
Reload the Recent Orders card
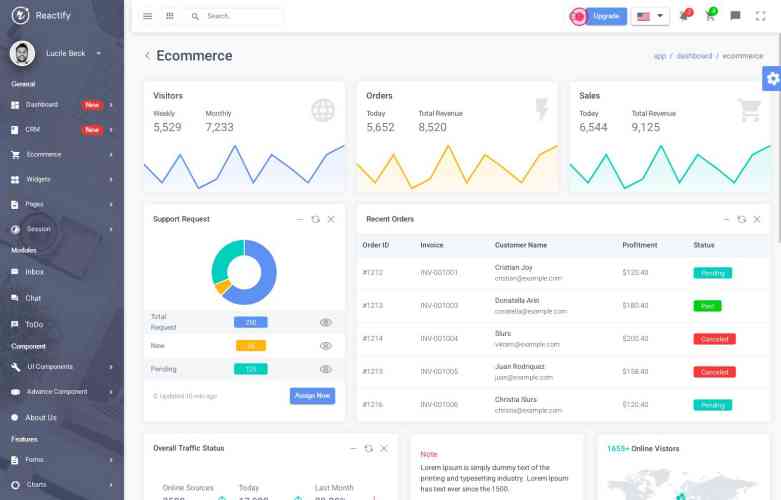click(x=742, y=219)
